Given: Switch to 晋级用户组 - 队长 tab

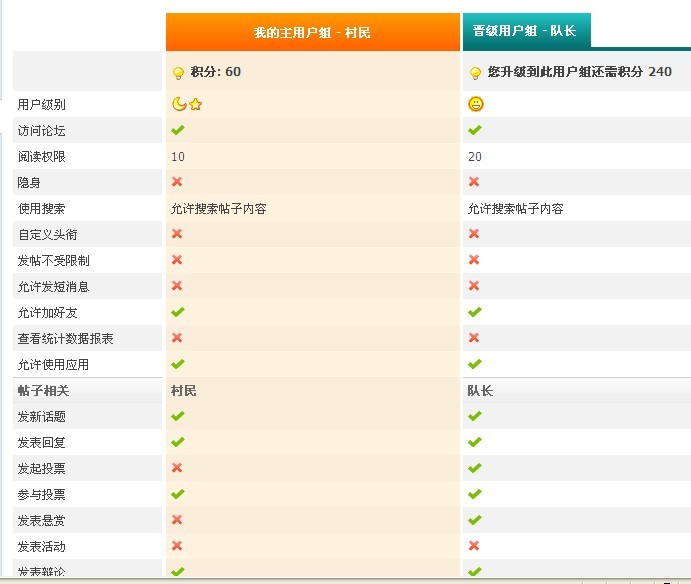Looking at the screenshot, I should [x=526, y=31].
